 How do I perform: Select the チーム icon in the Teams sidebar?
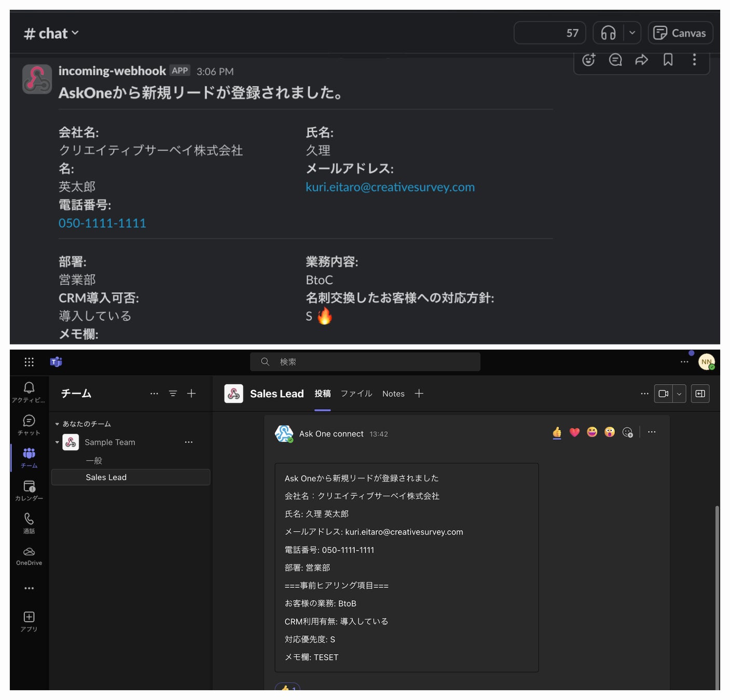pyautogui.click(x=29, y=458)
